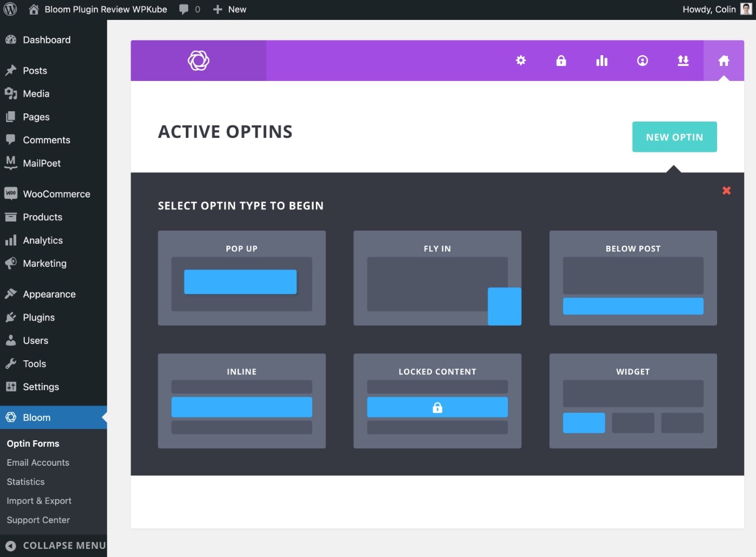Open Support Center submenu
The image size is (756, 557).
[38, 520]
